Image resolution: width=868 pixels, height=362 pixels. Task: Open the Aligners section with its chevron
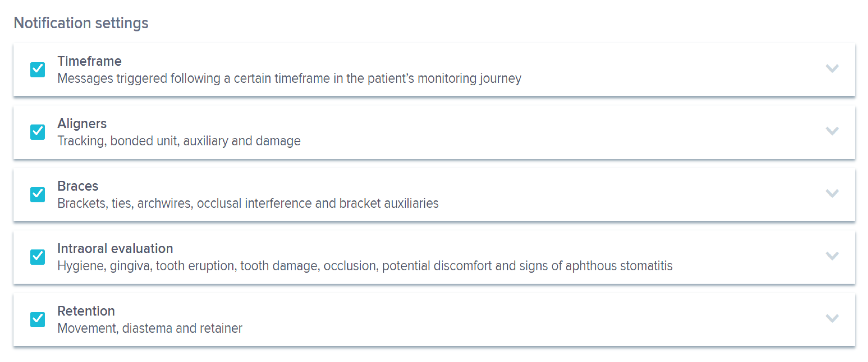click(x=832, y=131)
